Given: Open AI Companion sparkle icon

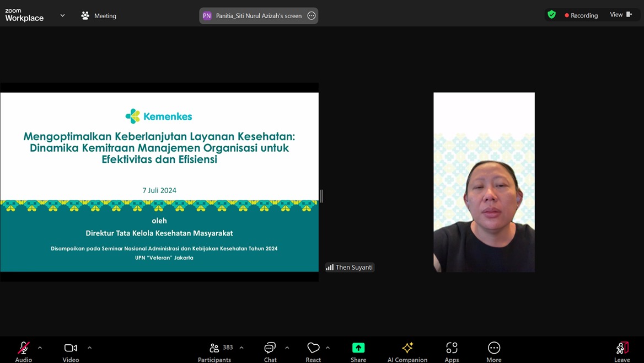Looking at the screenshot, I should coord(407,348).
